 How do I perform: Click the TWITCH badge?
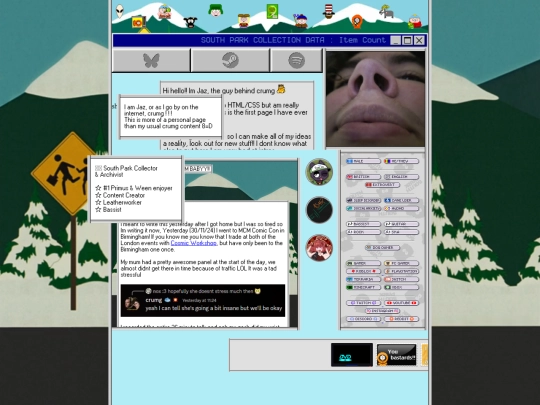click(363, 303)
